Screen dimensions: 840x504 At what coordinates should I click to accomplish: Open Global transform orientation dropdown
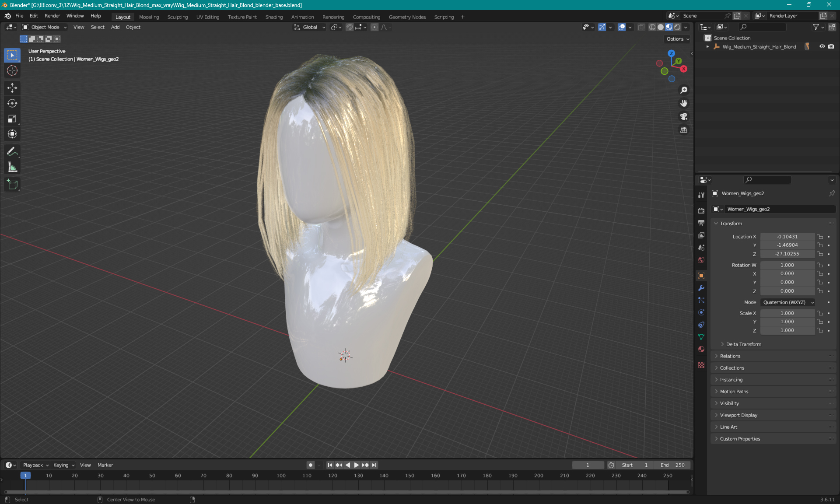[310, 27]
